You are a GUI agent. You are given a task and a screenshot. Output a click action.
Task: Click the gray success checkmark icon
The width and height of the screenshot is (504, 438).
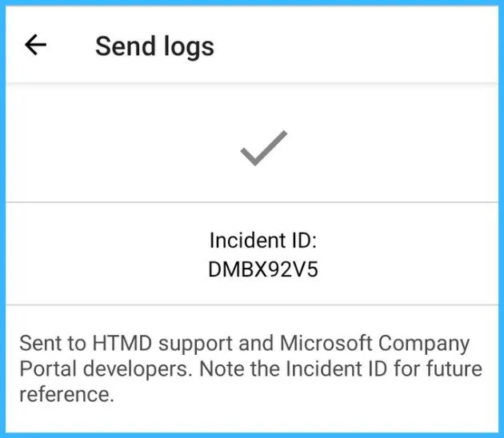264,148
